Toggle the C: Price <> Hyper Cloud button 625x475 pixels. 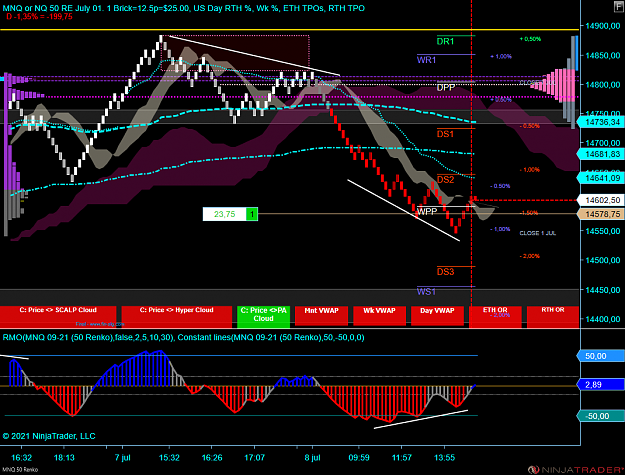point(177,317)
